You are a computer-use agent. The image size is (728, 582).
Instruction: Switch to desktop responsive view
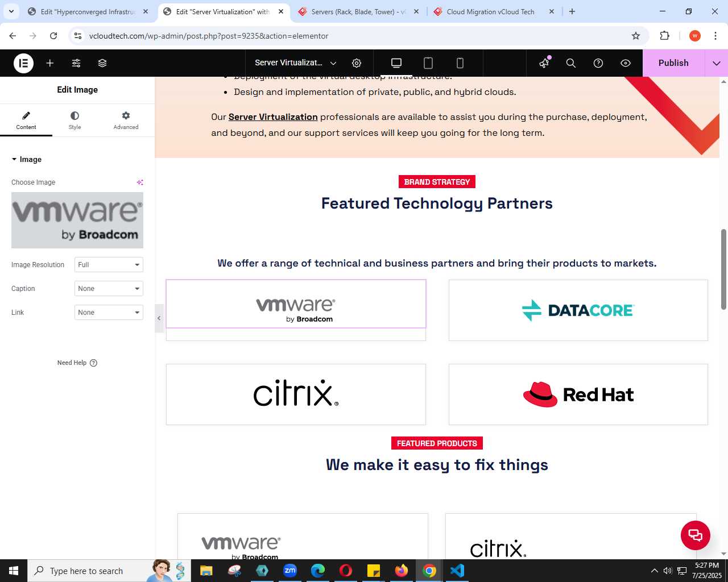[x=396, y=63]
